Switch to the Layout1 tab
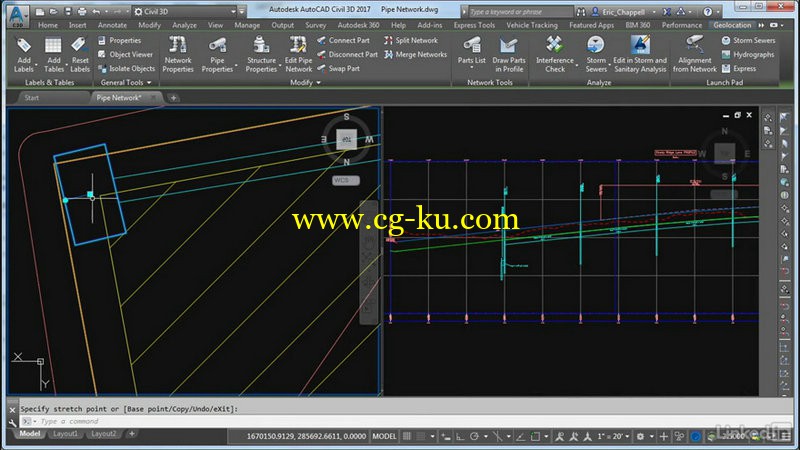Screen dimensions: 800x450 click(x=65, y=434)
